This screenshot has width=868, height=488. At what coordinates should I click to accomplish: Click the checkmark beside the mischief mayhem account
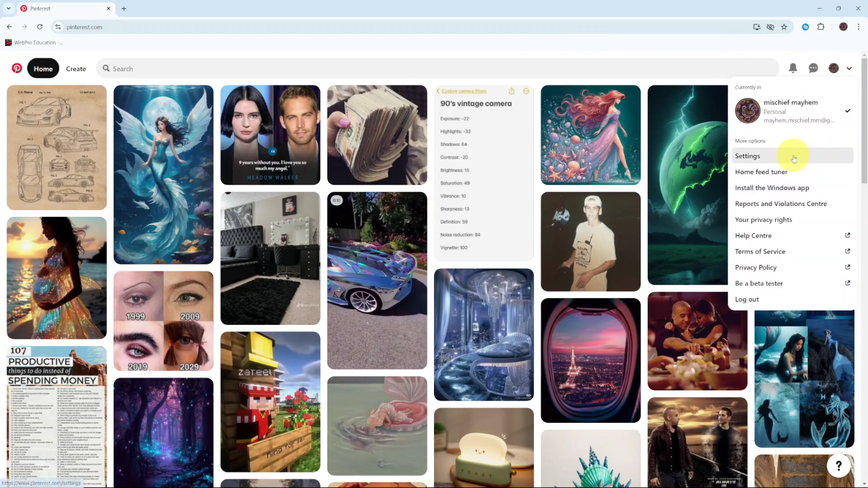(x=847, y=111)
